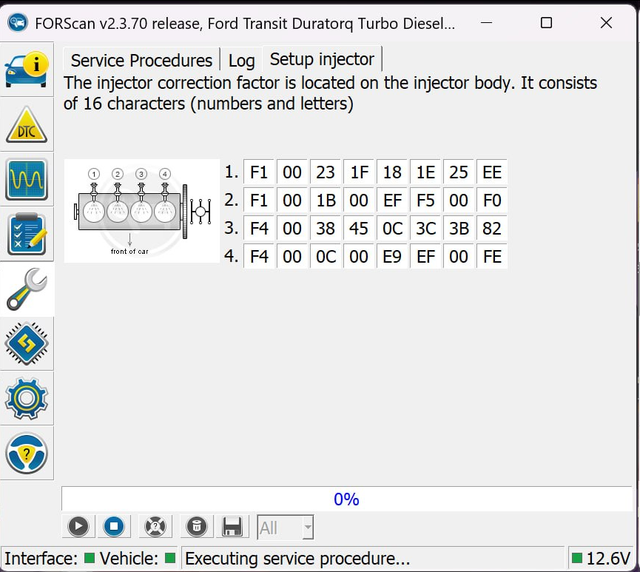This screenshot has height=572, width=640.
Task: Minimize the FORScan window
Action: (x=486, y=23)
